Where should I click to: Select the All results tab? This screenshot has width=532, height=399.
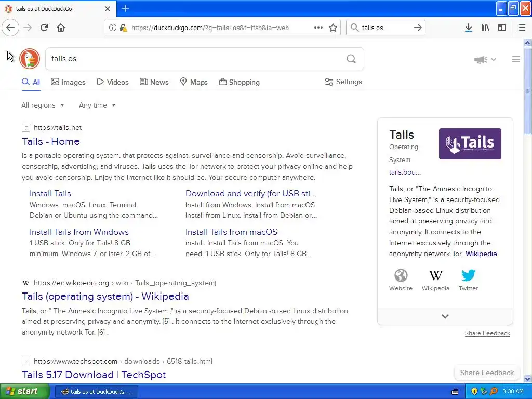pyautogui.click(x=31, y=82)
